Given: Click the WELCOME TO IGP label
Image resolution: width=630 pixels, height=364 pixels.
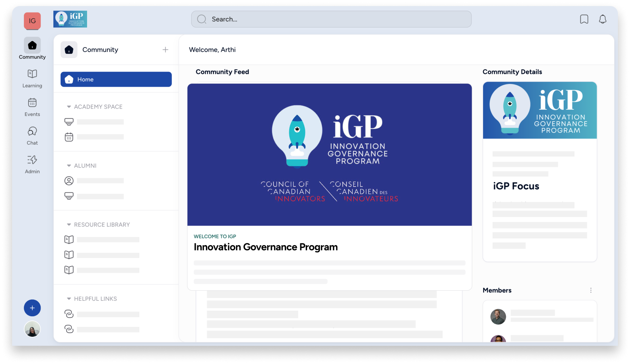Looking at the screenshot, I should (215, 236).
